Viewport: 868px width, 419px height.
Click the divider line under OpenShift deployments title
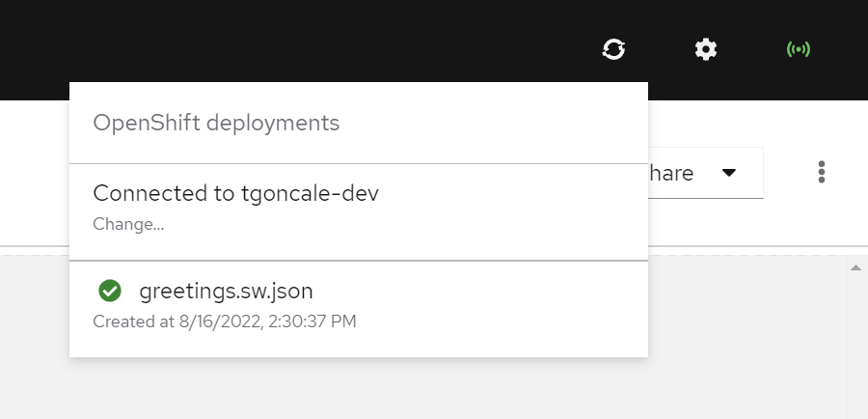click(x=358, y=163)
